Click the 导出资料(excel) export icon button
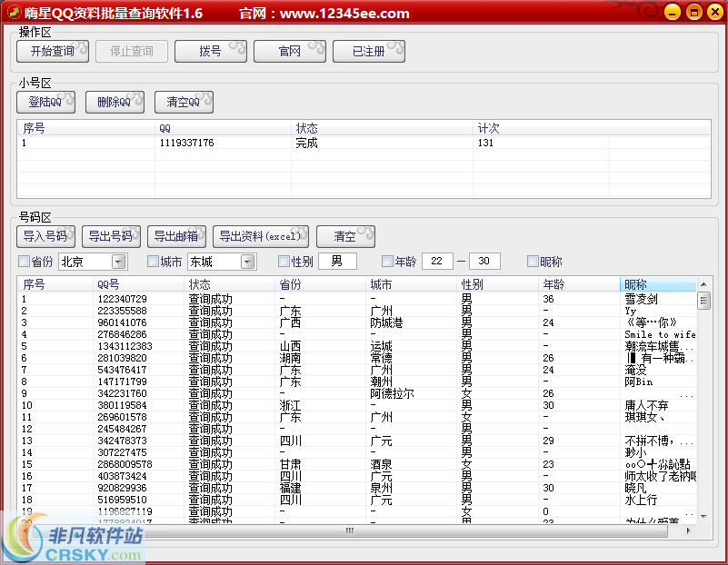 (261, 236)
